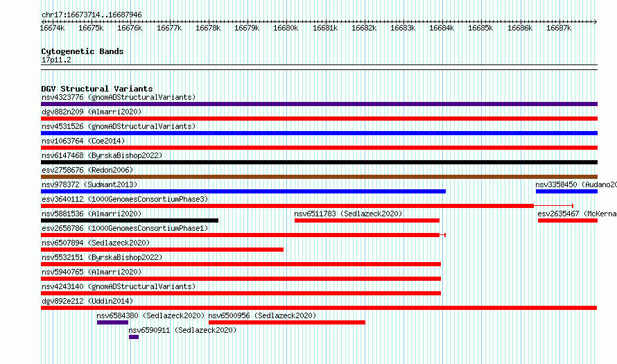The image size is (617, 364).
Task: Click the left arrow of the ruler
Action: pos(43,21)
